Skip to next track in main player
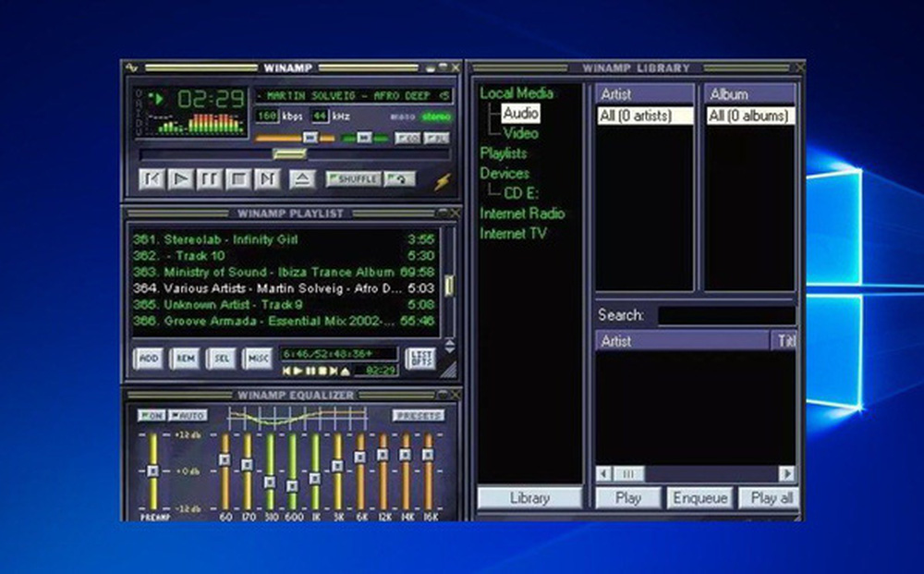The width and height of the screenshot is (924, 574). 268,179
